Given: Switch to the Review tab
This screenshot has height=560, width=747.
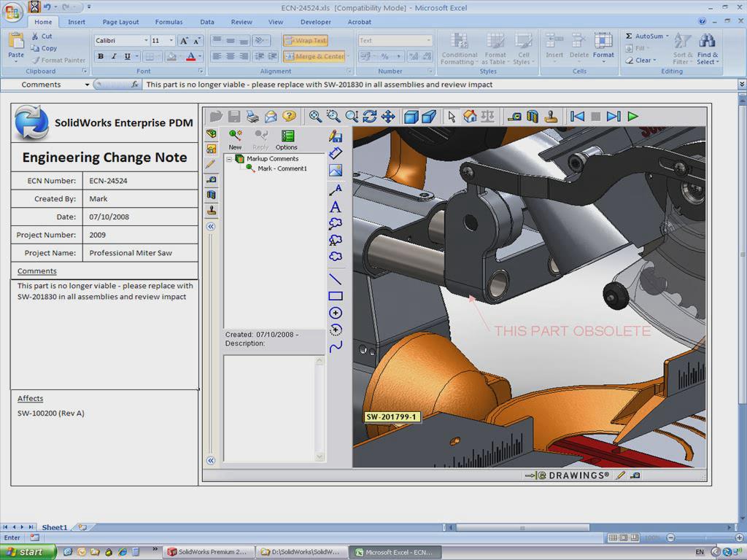Looking at the screenshot, I should (241, 22).
